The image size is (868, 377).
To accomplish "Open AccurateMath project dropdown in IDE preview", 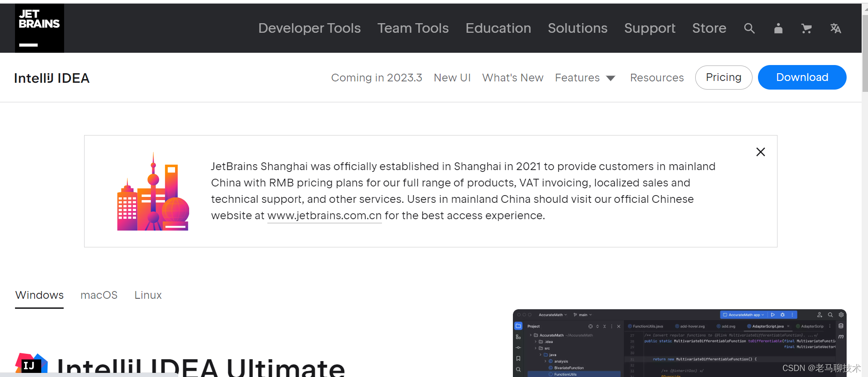I will click(553, 315).
